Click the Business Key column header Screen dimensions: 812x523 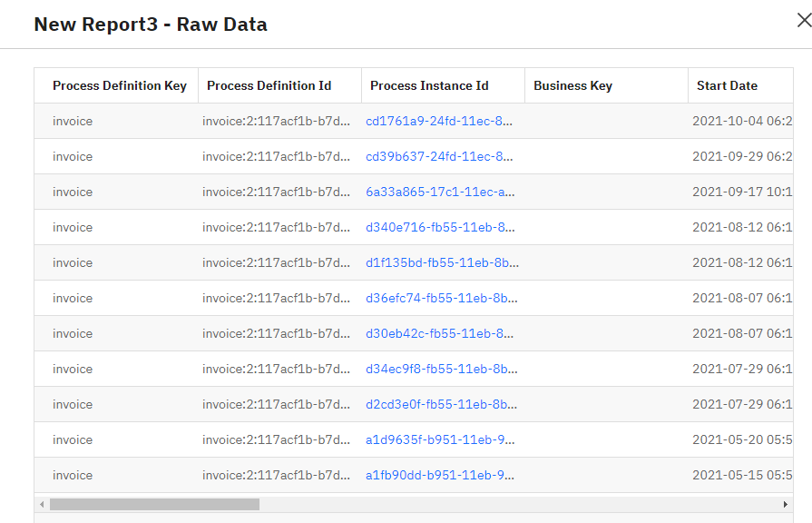tap(572, 85)
